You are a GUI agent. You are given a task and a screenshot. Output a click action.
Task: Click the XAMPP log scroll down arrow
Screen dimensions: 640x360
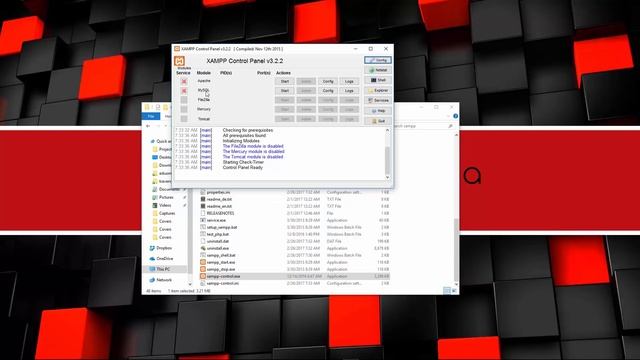click(387, 177)
